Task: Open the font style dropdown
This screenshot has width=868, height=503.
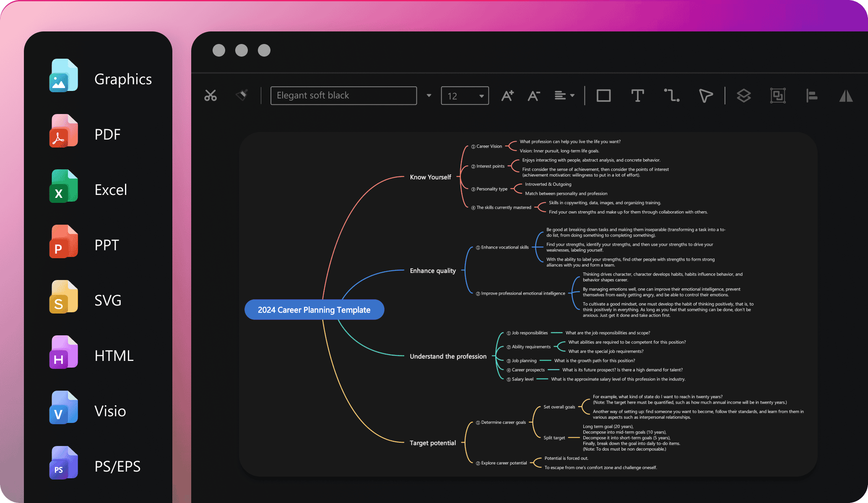Action: click(429, 95)
